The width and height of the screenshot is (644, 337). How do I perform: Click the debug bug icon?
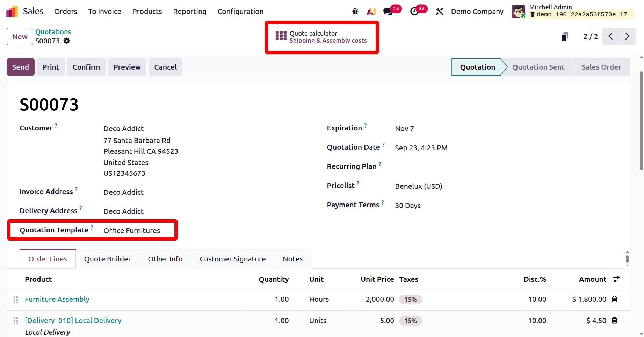355,12
